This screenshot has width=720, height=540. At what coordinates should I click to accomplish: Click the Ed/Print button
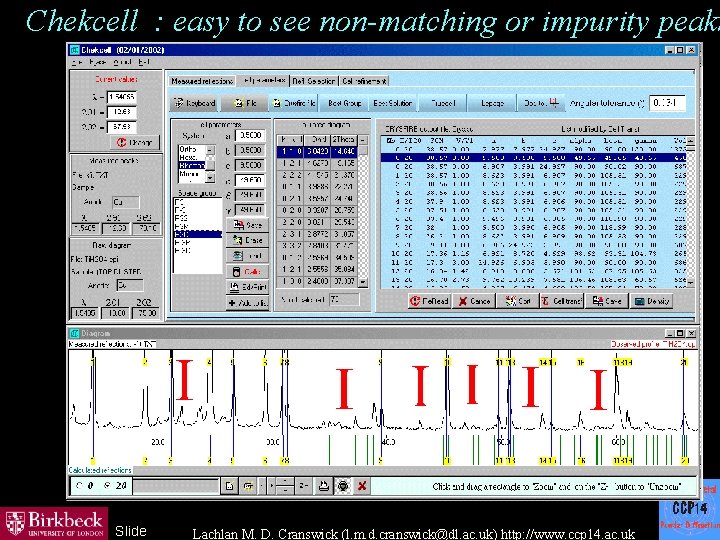pos(247,287)
